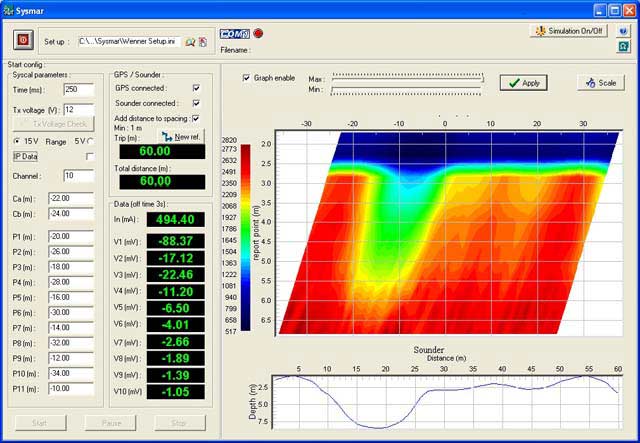Click the Tx Voltage Check button
The image size is (640, 443).
click(x=53, y=124)
